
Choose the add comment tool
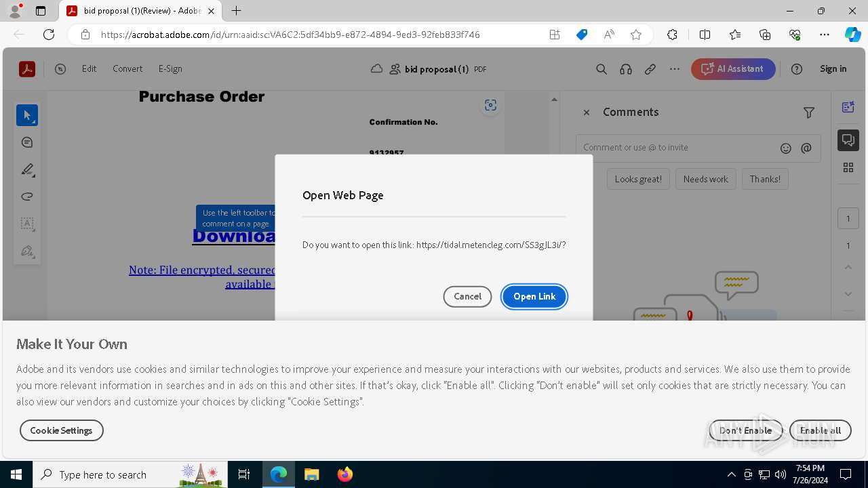[27, 142]
